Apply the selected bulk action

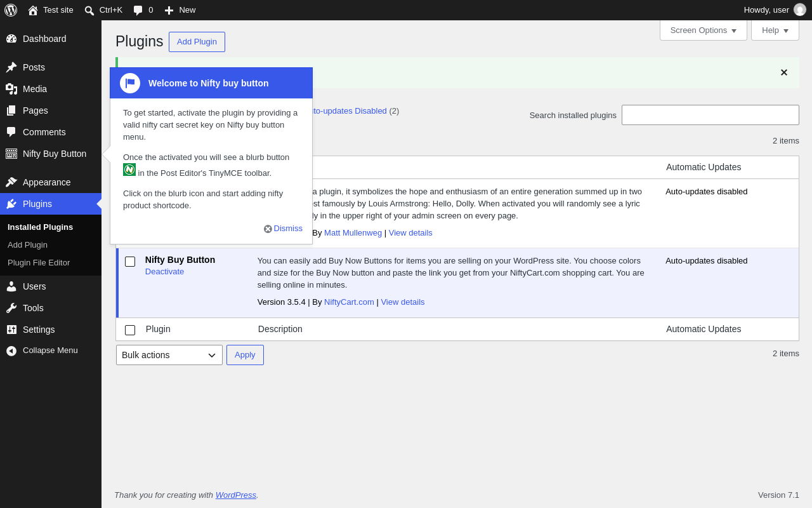tap(245, 355)
